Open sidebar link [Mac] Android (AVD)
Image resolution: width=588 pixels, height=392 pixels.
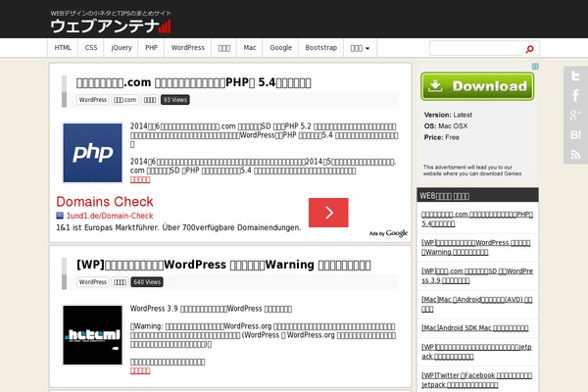pyautogui.click(x=476, y=304)
